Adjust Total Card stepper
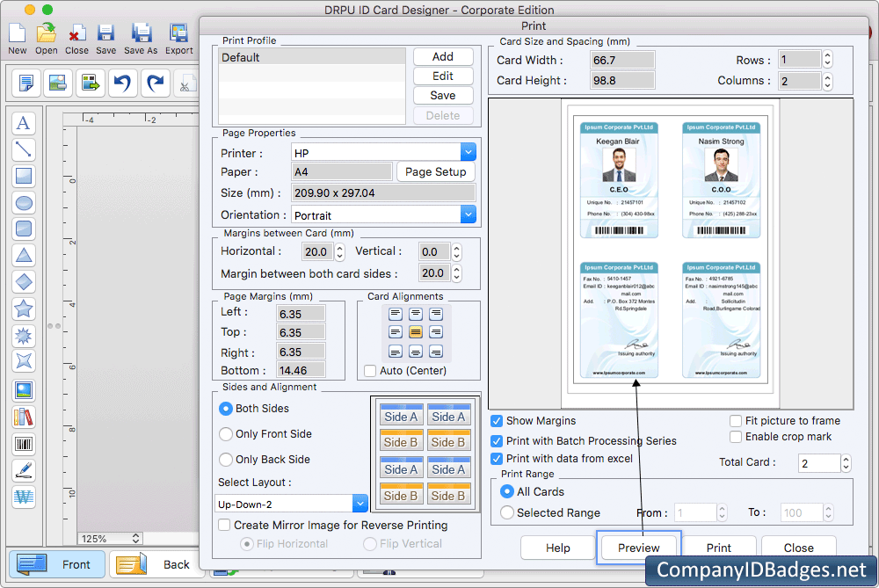The image size is (879, 588). point(846,463)
